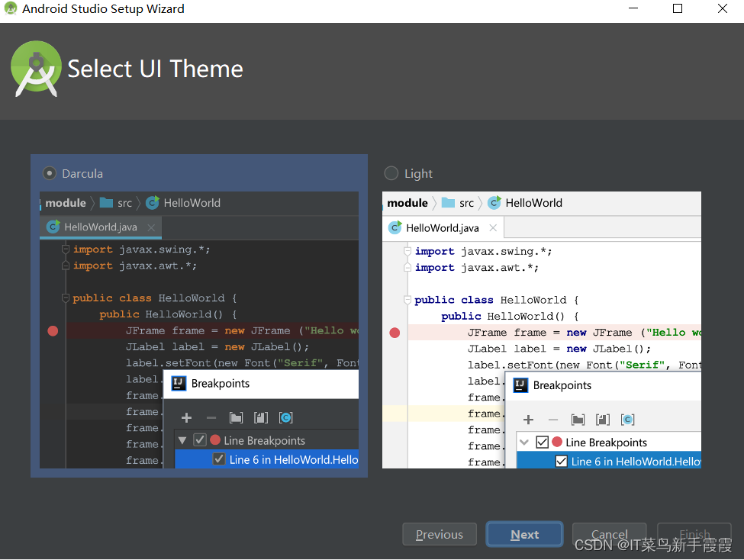Click the remove breakpoint minus icon in Light preview
Screen dimensions: 744x560
(552, 420)
